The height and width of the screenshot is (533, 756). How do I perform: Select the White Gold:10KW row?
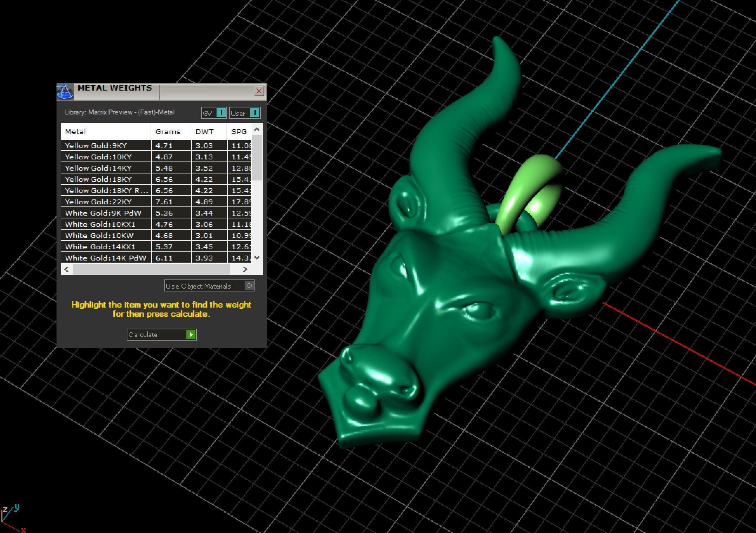tap(156, 236)
